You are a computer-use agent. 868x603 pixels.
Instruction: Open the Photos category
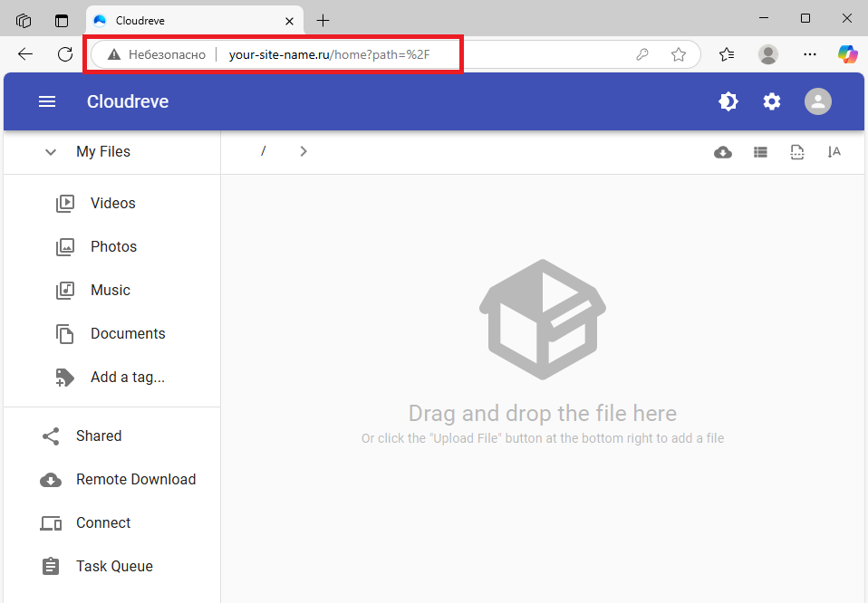coord(113,247)
